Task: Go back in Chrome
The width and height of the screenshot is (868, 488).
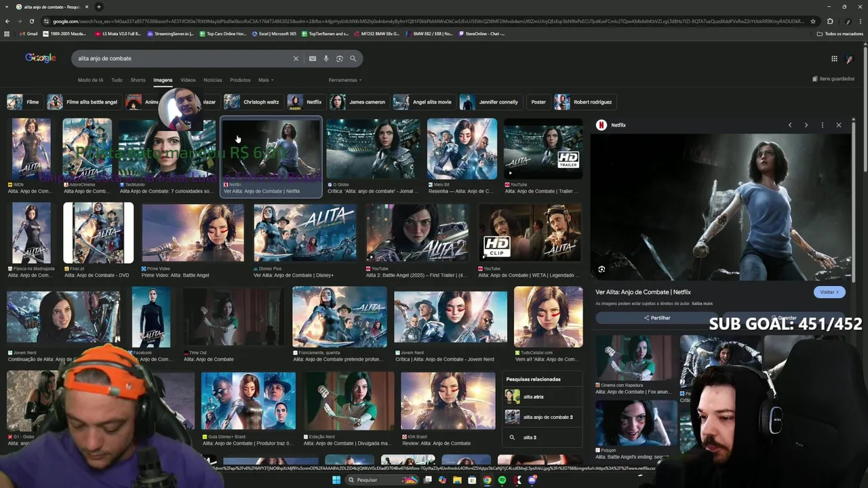Action: tap(8, 21)
